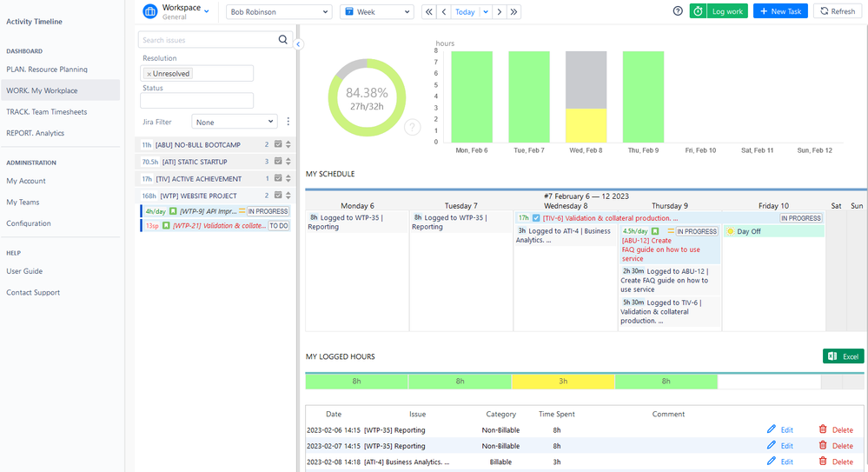This screenshot has width=868, height=472.
Task: Click the ABU-12 story icon on Thursday
Action: (655, 231)
